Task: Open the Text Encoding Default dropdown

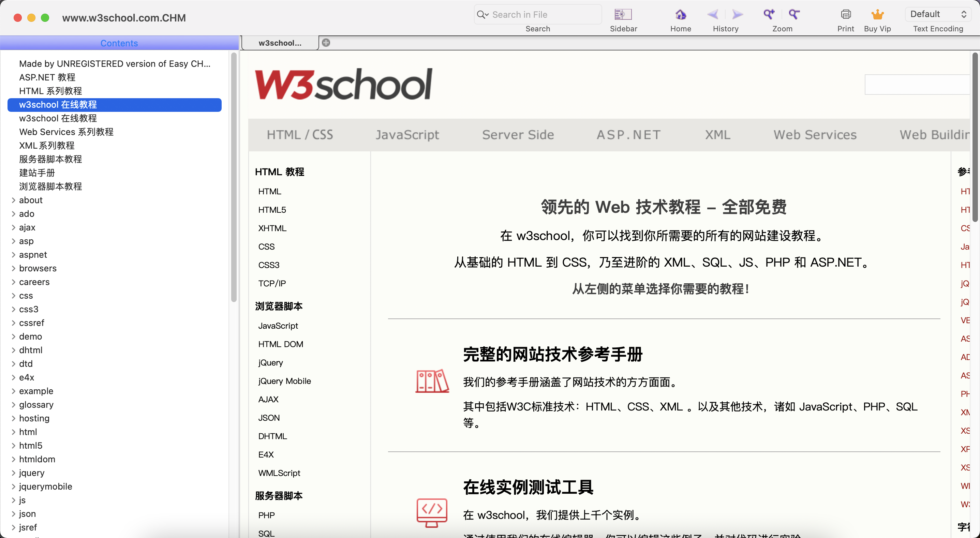Action: tap(937, 14)
